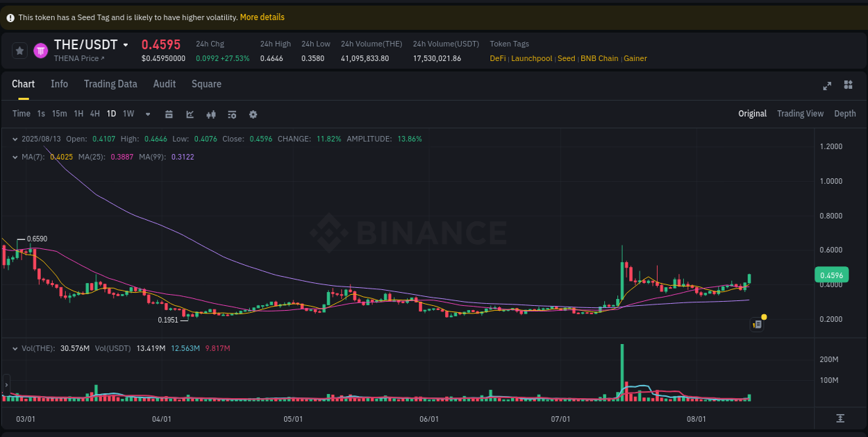This screenshot has width=868, height=437.
Task: Open the Square tab
Action: point(206,84)
